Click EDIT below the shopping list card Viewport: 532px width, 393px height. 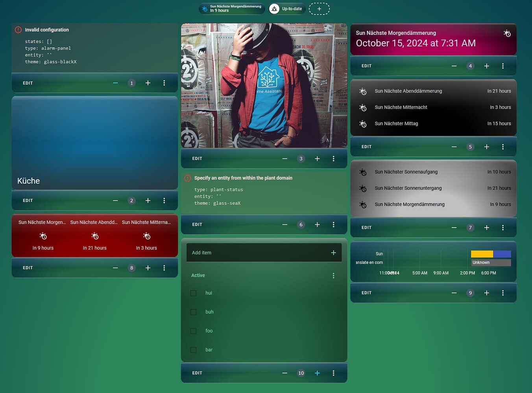coord(197,373)
